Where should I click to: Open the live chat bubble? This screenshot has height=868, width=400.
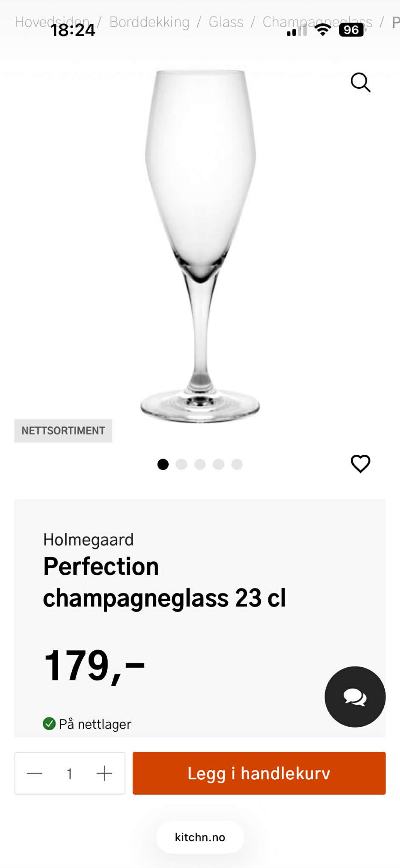tap(355, 697)
